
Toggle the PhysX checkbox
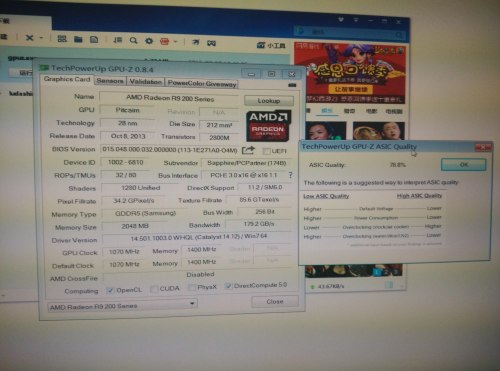[x=192, y=287]
